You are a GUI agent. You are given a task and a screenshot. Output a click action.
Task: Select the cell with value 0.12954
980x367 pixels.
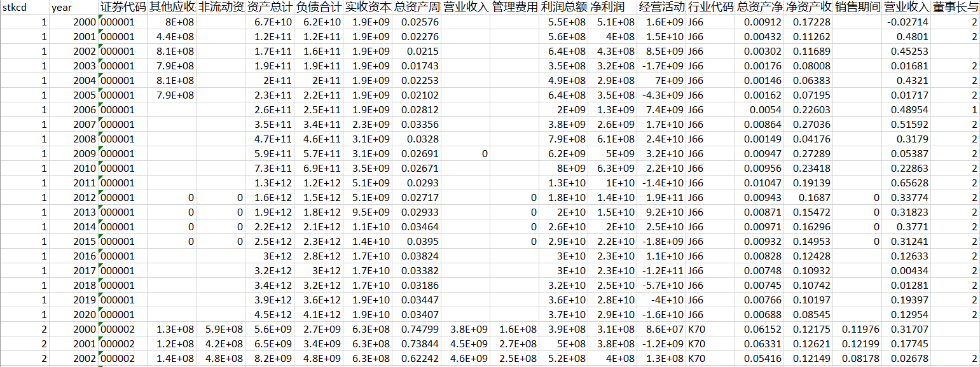tap(906, 315)
